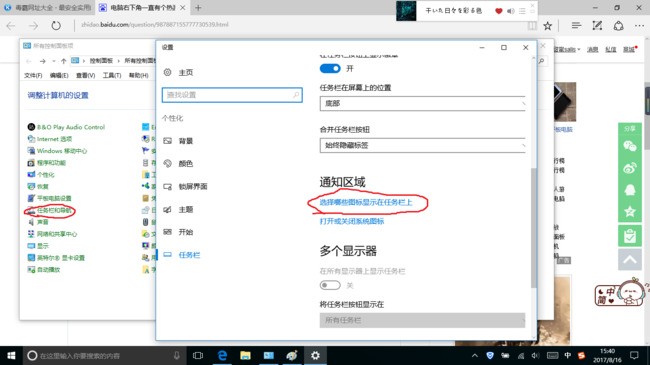Open 声音 sound item in Control Panel

pyautogui.click(x=38, y=222)
